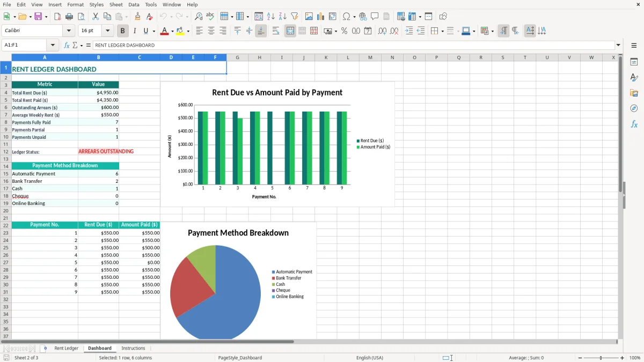Toggle Bold formatting
644x362 pixels.
click(x=122, y=31)
